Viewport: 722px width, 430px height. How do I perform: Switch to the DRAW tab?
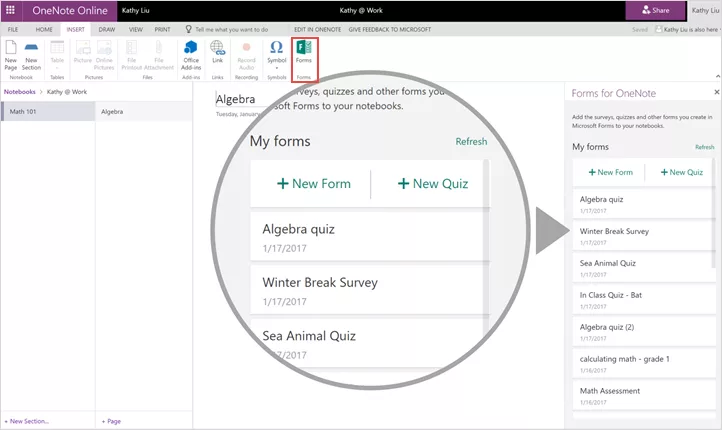click(107, 29)
